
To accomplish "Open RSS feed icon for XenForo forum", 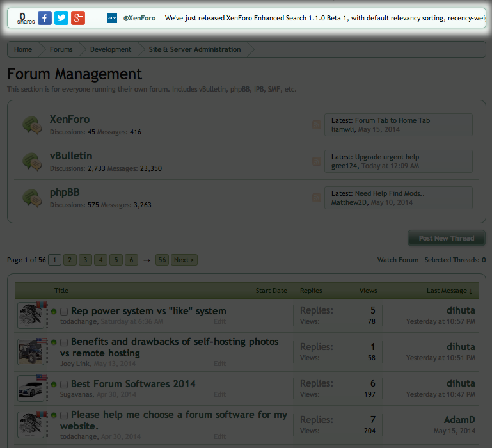I will [316, 125].
